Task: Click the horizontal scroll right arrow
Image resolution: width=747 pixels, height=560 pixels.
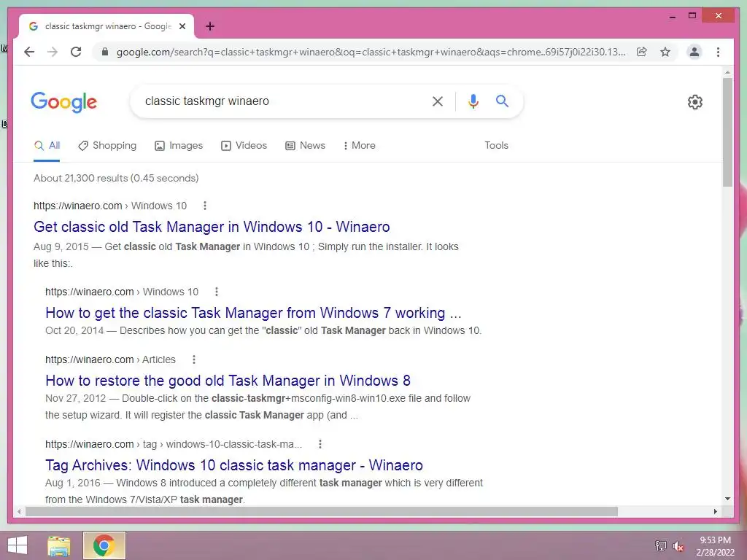Action: [x=716, y=511]
